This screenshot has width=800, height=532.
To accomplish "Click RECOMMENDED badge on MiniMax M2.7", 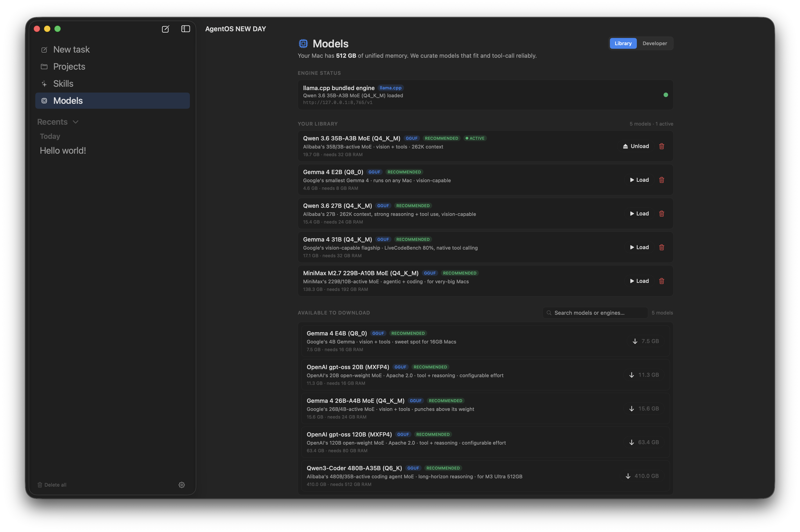I will (459, 273).
